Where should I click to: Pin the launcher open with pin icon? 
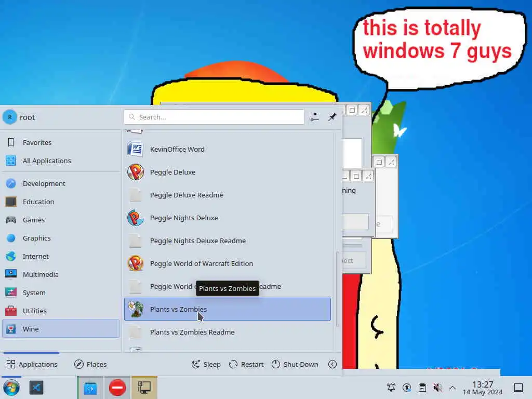pyautogui.click(x=332, y=117)
